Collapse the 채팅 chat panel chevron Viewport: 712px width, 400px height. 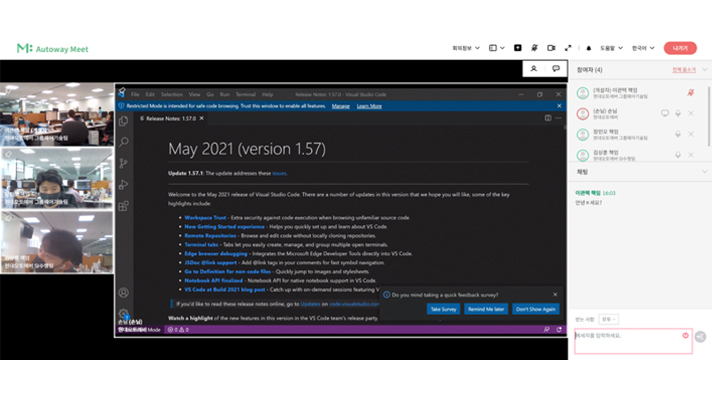click(703, 172)
